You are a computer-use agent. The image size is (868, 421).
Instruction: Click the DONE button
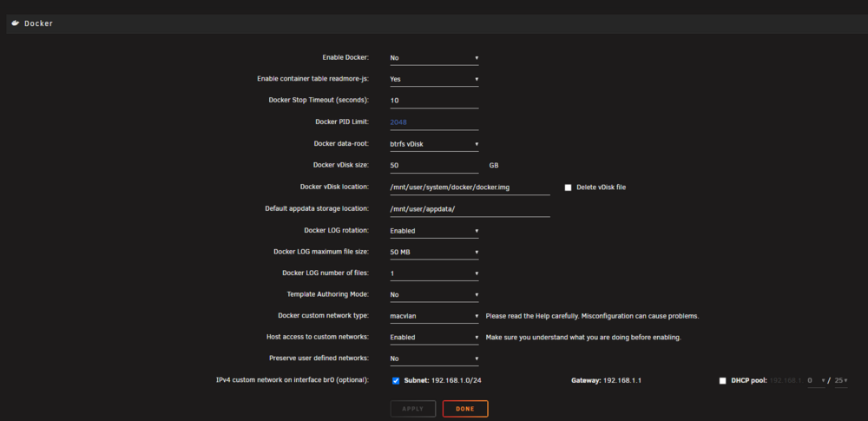[x=465, y=409]
